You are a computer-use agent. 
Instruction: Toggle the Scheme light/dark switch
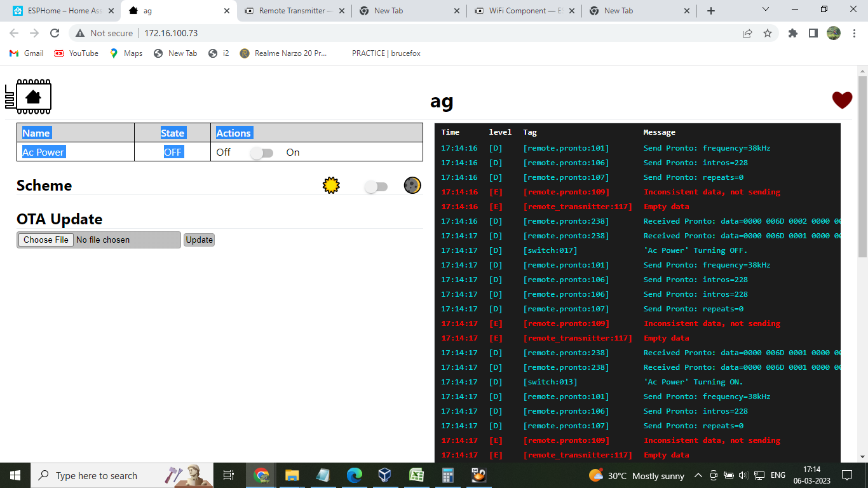(x=376, y=186)
